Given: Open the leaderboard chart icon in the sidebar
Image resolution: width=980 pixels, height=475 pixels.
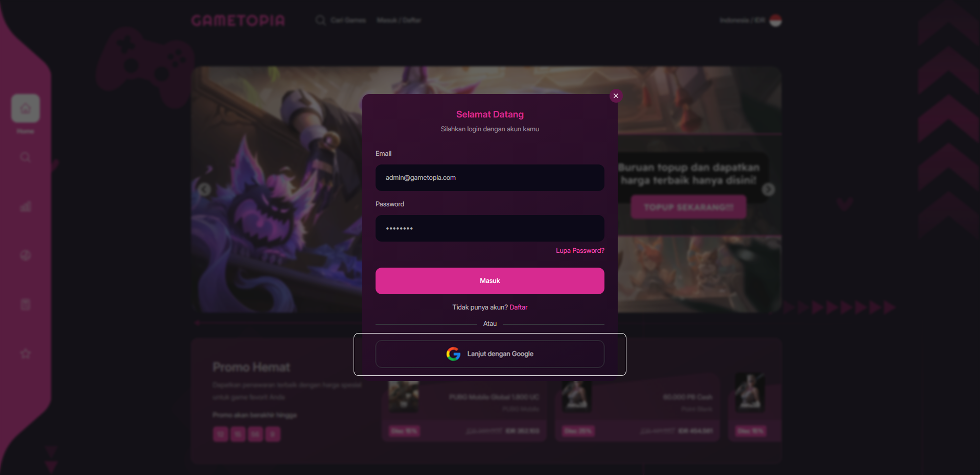Looking at the screenshot, I should [26, 206].
